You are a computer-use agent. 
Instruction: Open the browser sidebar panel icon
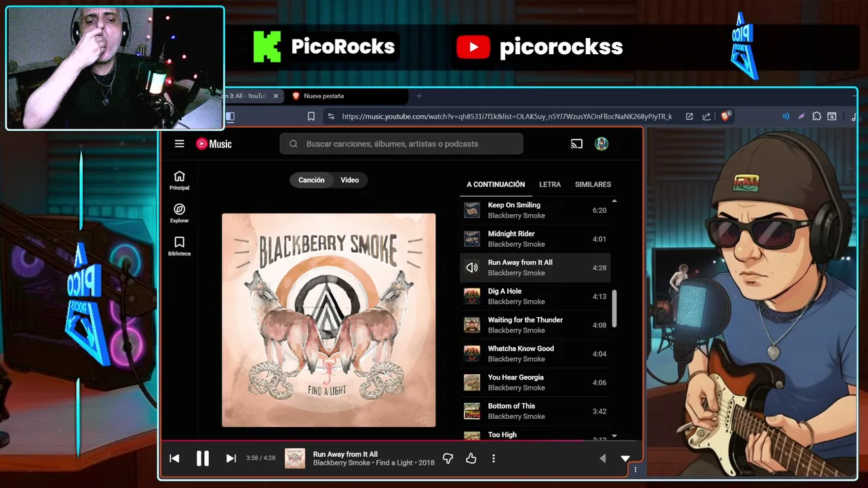[x=230, y=117]
